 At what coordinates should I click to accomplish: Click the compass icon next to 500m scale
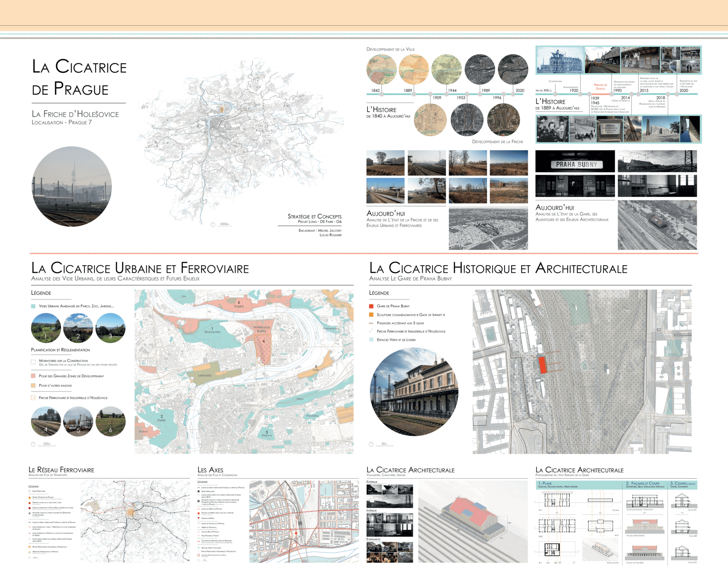pos(33,444)
